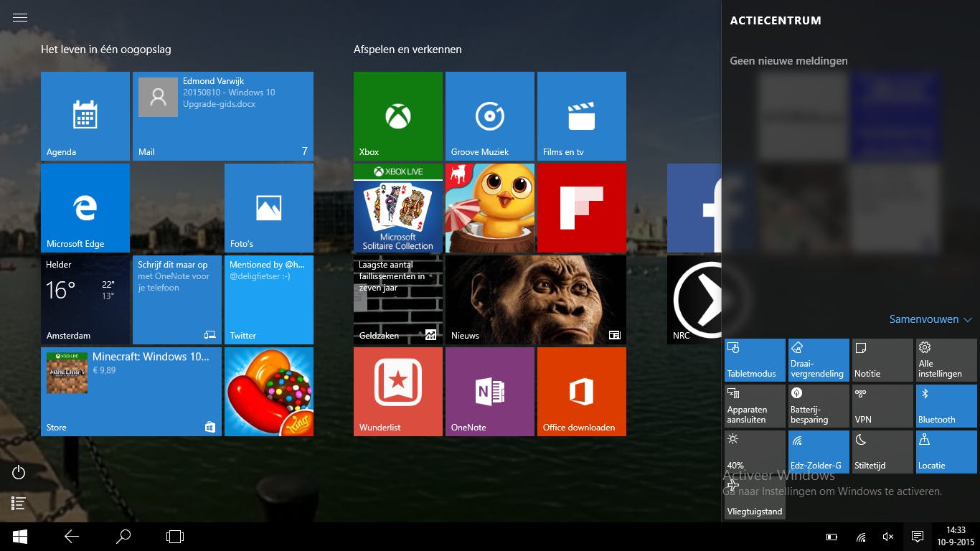980x551 pixels.
Task: Open the Agenda calendar tile
Action: [x=85, y=116]
